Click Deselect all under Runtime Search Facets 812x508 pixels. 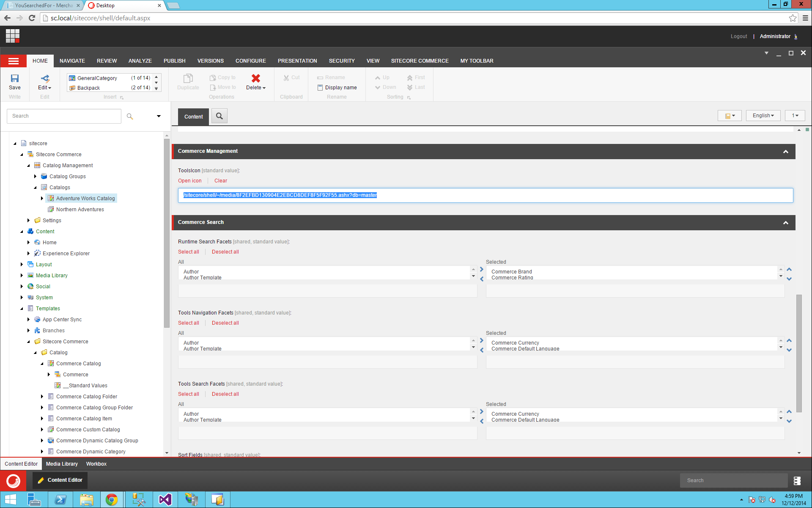(225, 251)
